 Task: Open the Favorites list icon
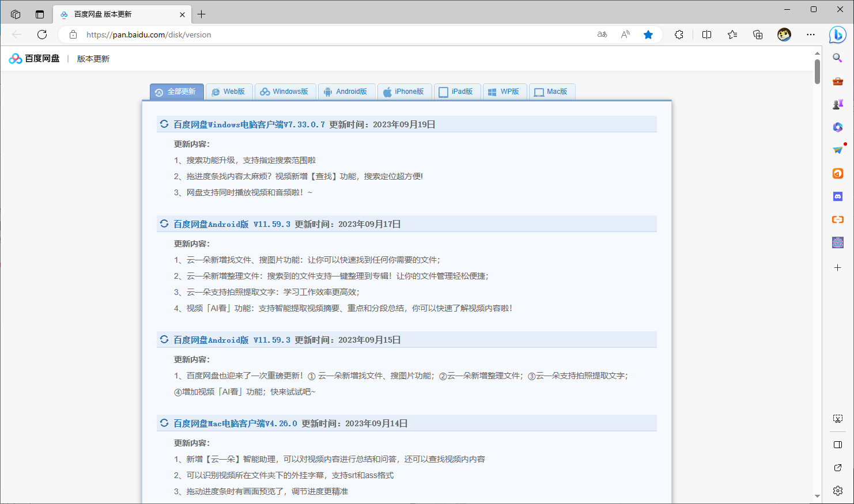732,35
